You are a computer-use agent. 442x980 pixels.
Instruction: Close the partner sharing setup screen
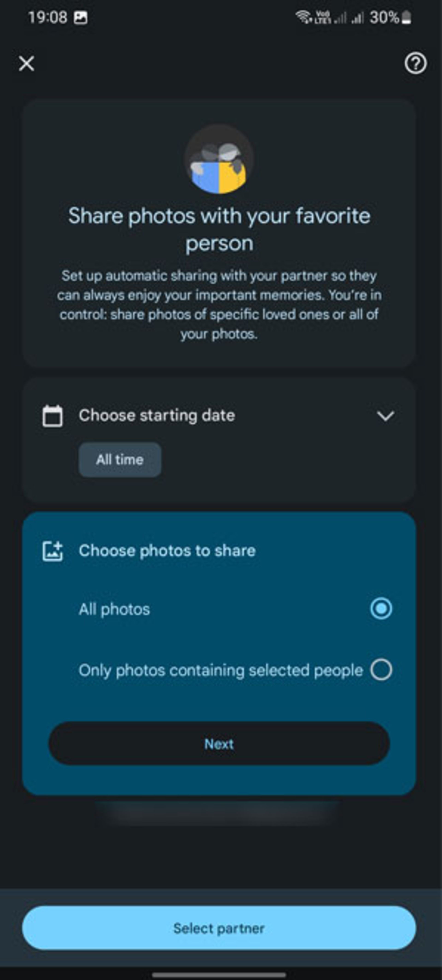click(27, 64)
